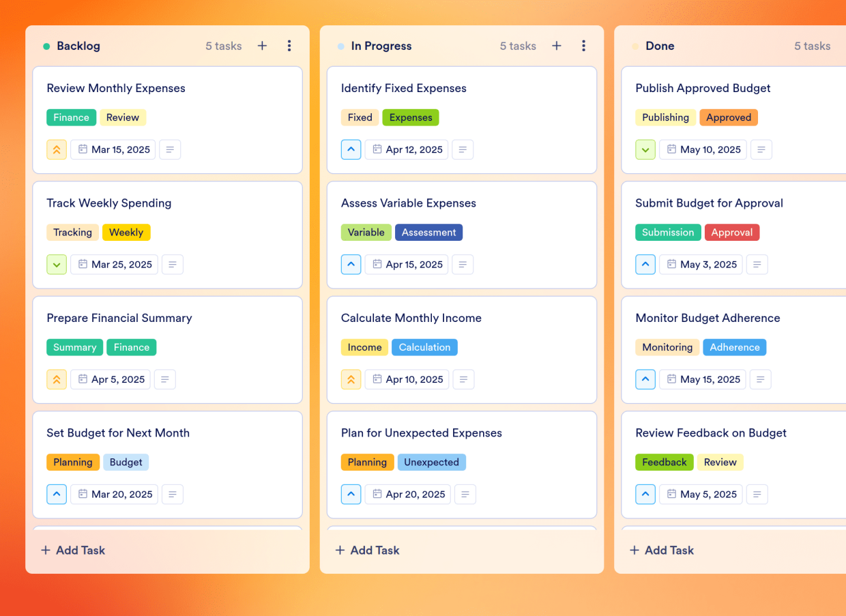This screenshot has width=846, height=616.
Task: Open the Mar 25, 2025 date picker
Action: click(x=114, y=265)
